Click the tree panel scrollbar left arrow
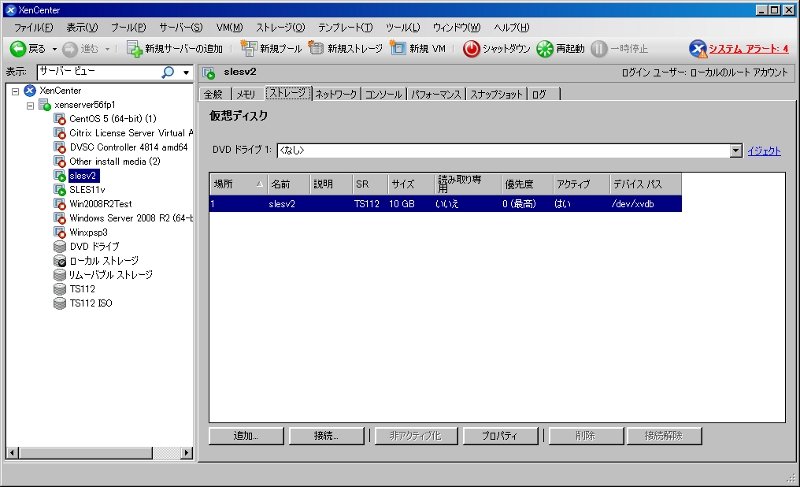The width and height of the screenshot is (800, 487). [x=13, y=453]
